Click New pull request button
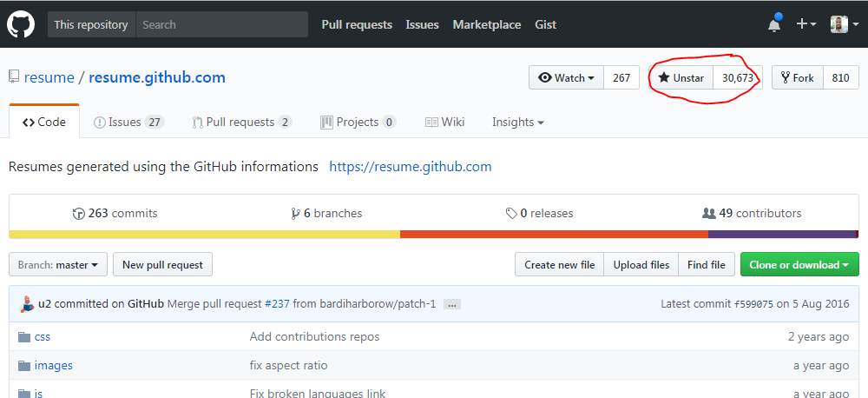 163,264
